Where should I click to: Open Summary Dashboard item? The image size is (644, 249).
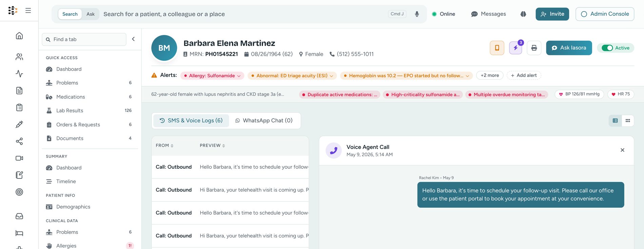click(90, 168)
